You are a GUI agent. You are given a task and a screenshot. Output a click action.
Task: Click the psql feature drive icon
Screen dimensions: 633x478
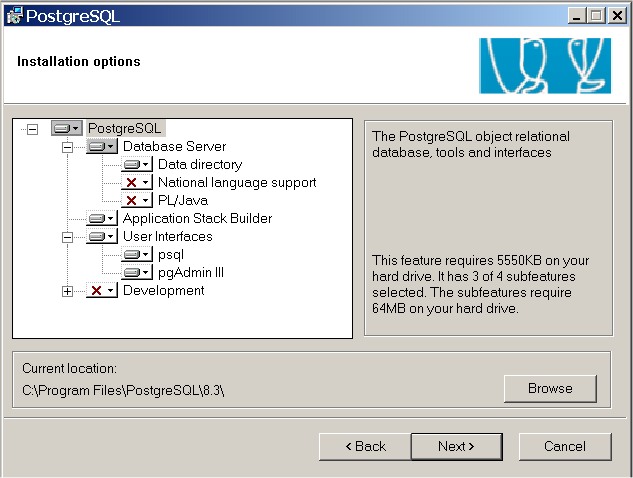pos(137,254)
